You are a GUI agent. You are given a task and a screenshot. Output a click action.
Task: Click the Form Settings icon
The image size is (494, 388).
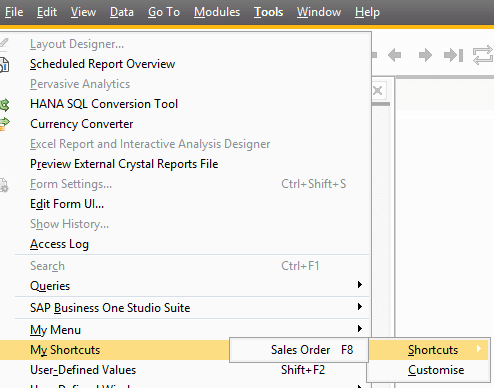4,185
